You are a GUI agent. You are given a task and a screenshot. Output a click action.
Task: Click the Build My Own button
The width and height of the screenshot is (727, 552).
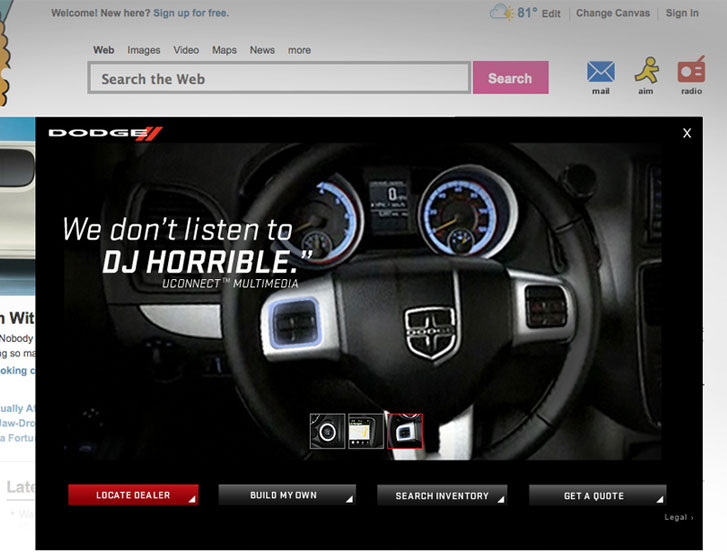click(x=286, y=495)
